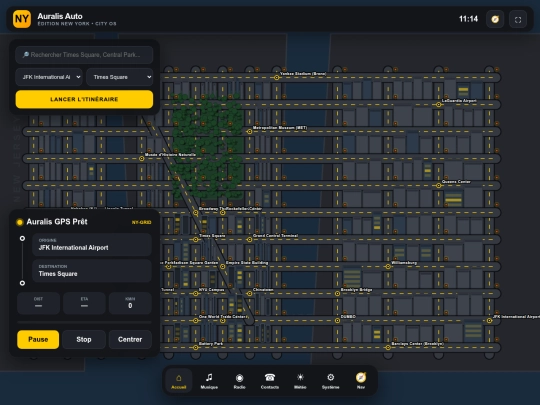Click the route progress bar
The width and height of the screenshot is (540, 405).
(84, 322)
